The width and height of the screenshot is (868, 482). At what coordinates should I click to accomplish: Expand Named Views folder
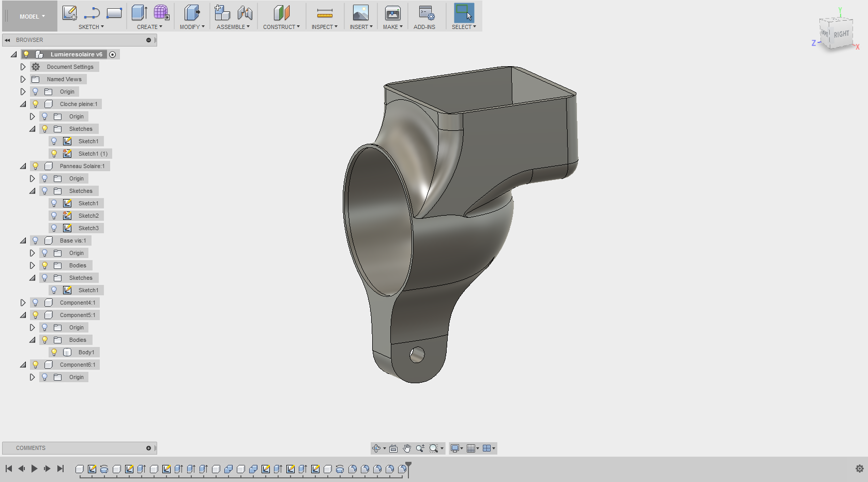click(x=23, y=79)
